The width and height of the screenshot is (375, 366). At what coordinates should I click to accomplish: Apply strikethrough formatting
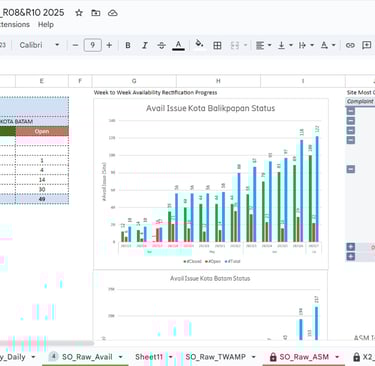pos(161,45)
